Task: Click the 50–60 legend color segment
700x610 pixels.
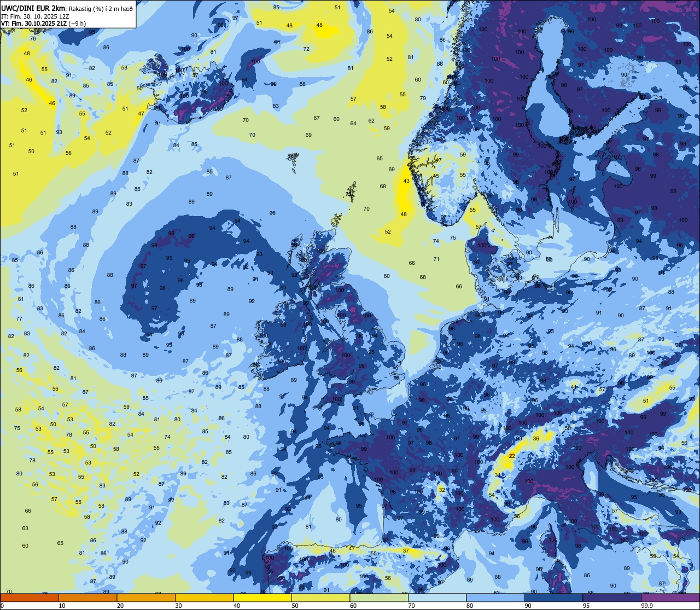Action: click(x=320, y=598)
